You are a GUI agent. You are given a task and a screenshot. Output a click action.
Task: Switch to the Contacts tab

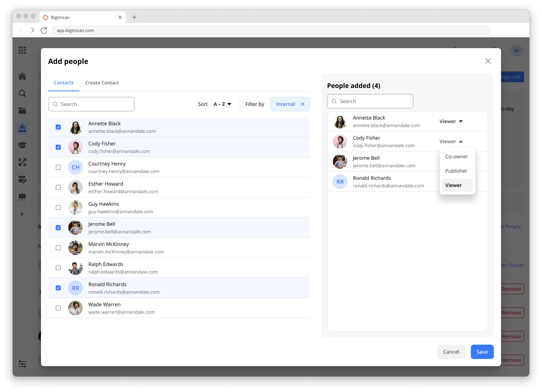pos(64,83)
